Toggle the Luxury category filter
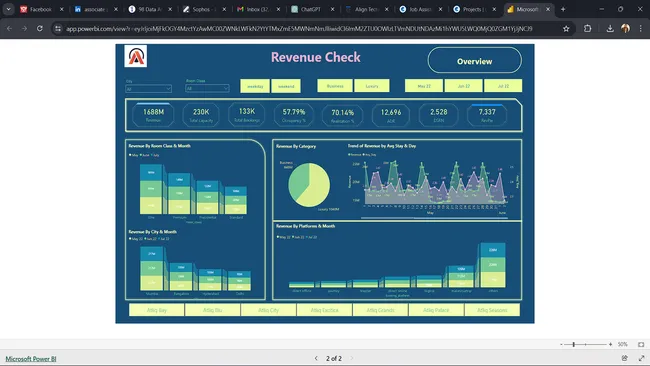The image size is (650, 366). (x=372, y=86)
